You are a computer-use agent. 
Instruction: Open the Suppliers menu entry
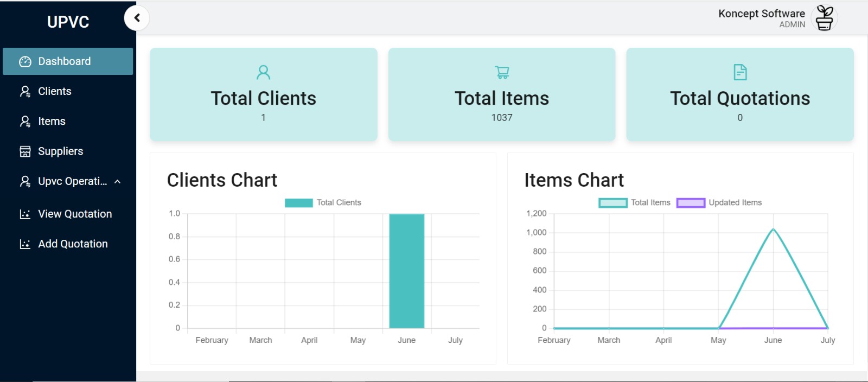(60, 151)
